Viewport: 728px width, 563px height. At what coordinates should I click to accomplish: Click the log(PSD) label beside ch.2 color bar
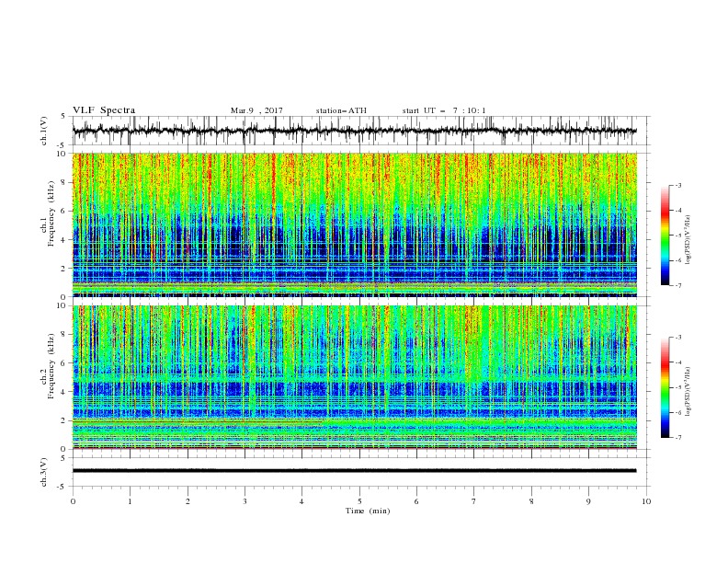688,392
